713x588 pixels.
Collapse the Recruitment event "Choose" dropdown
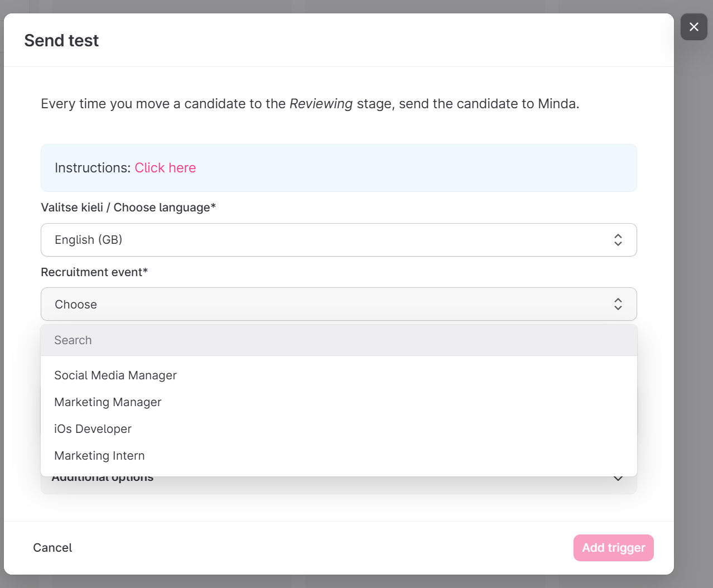tap(338, 305)
